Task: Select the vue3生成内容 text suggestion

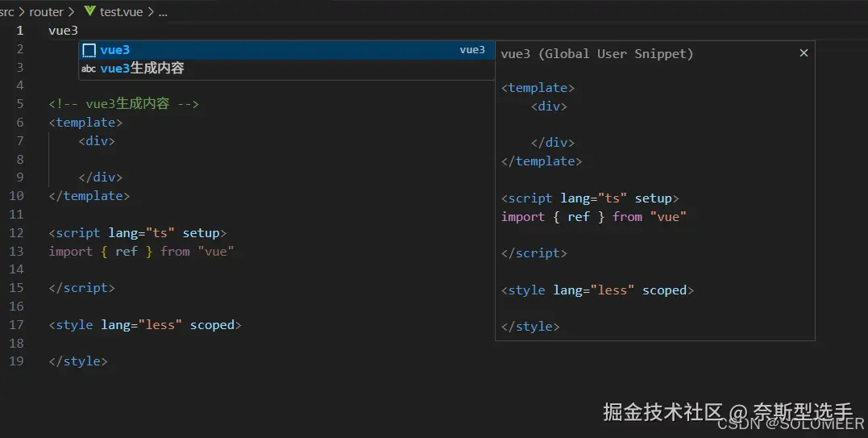Action: coord(286,68)
